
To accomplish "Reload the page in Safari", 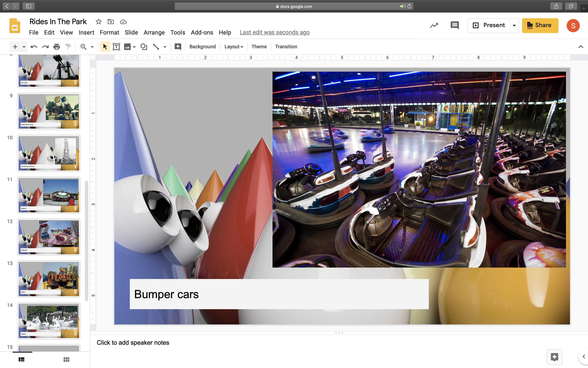I will (409, 6).
